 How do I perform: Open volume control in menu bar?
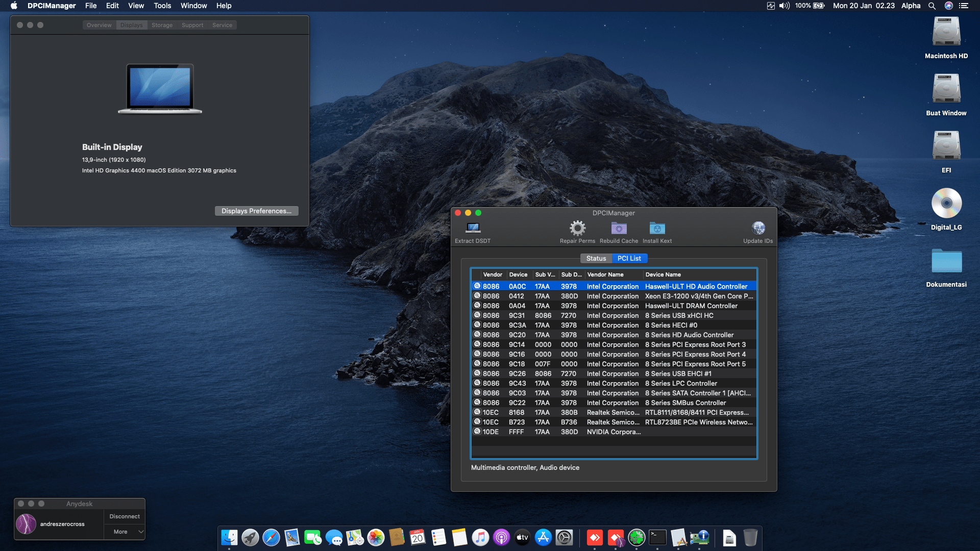click(x=785, y=6)
